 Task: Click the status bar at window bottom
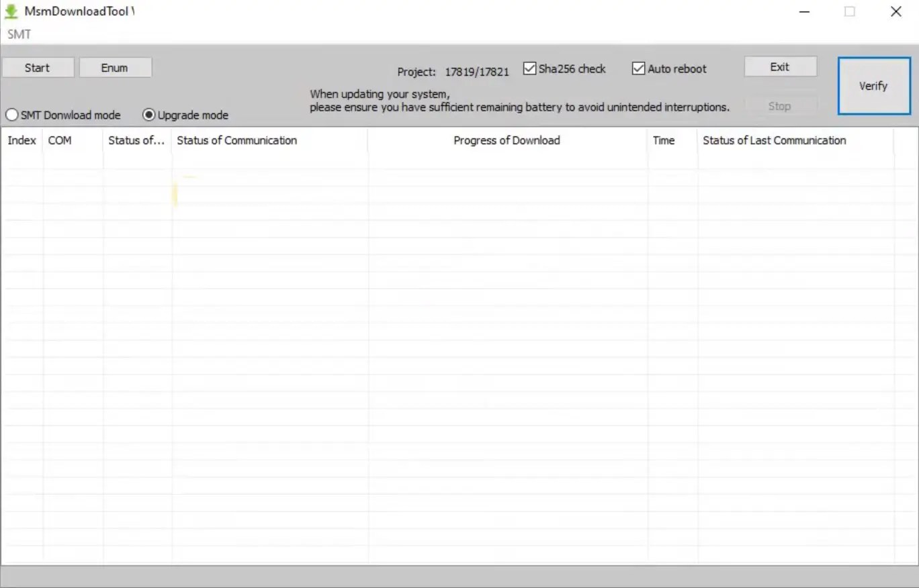click(x=459, y=575)
